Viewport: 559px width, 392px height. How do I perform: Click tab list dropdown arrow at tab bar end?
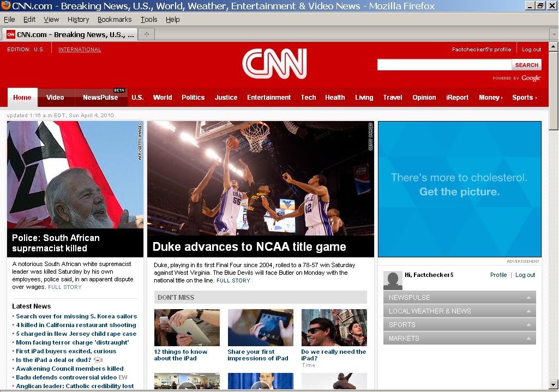(554, 34)
